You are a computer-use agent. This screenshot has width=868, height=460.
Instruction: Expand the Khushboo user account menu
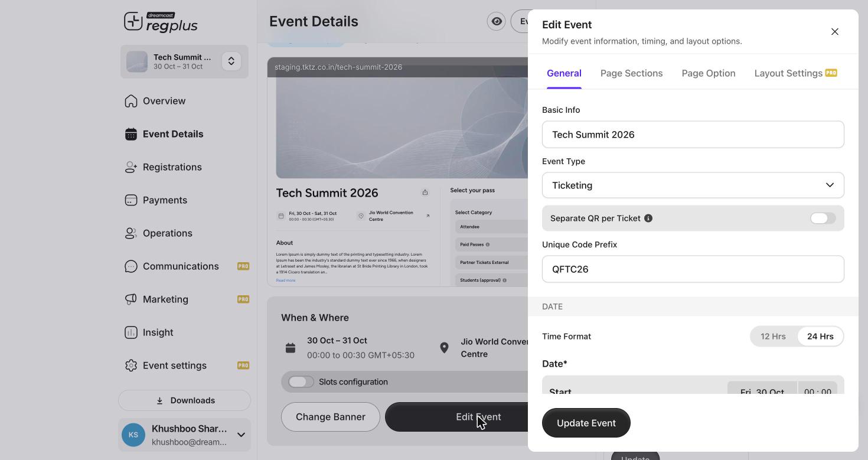(241, 435)
